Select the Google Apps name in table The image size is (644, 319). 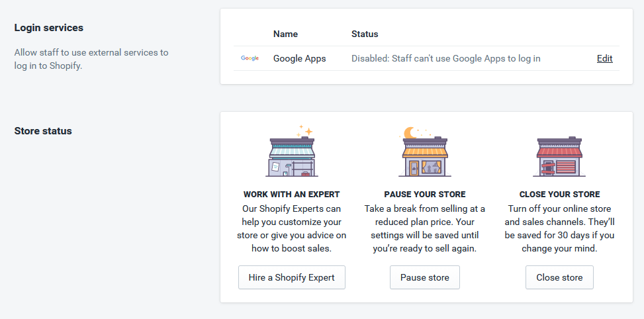coord(299,58)
